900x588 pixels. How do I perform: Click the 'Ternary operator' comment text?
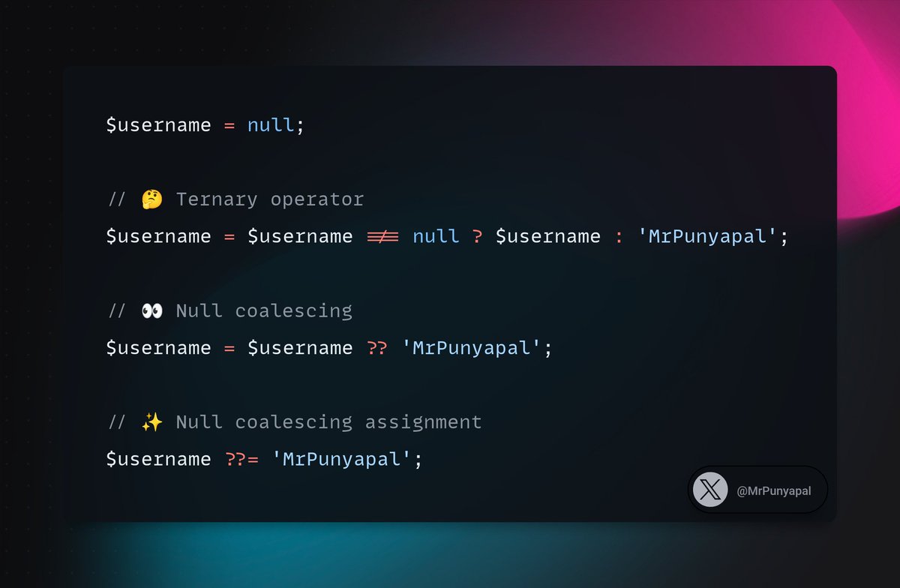click(270, 199)
